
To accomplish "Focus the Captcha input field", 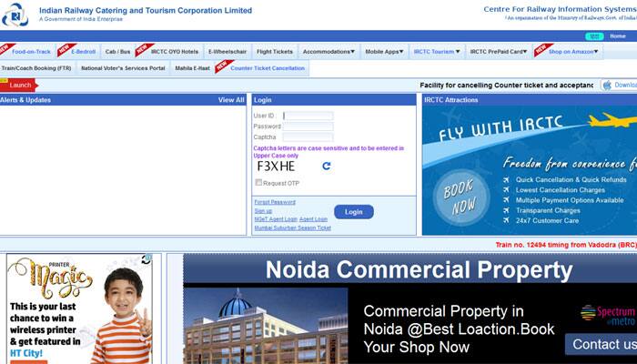I will tap(308, 136).
